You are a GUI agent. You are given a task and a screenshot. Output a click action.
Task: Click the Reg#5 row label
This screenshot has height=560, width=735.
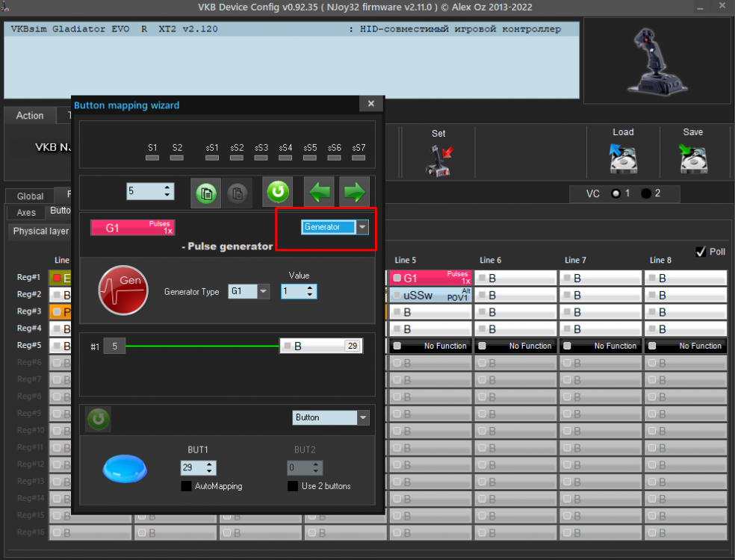point(28,345)
